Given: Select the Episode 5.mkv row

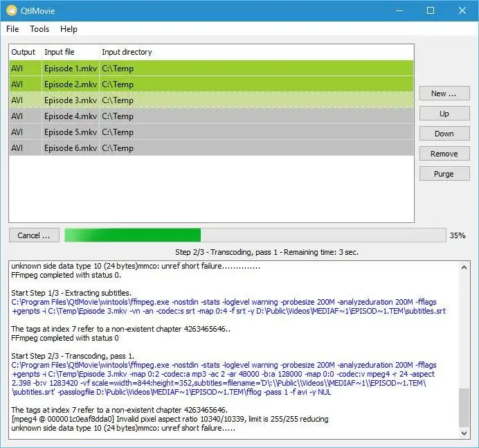Looking at the screenshot, I should point(211,132).
